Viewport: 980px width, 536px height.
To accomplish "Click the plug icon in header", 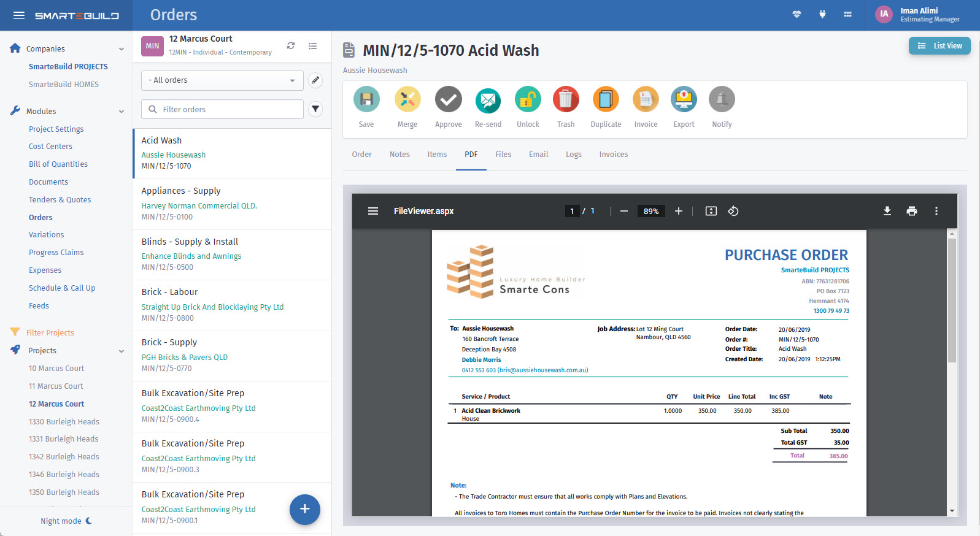I will pos(822,14).
